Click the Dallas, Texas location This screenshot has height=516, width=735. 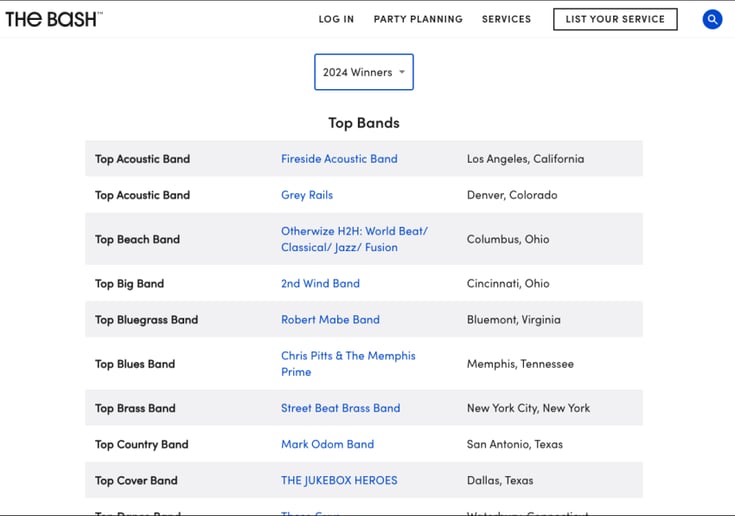pyautogui.click(x=500, y=480)
